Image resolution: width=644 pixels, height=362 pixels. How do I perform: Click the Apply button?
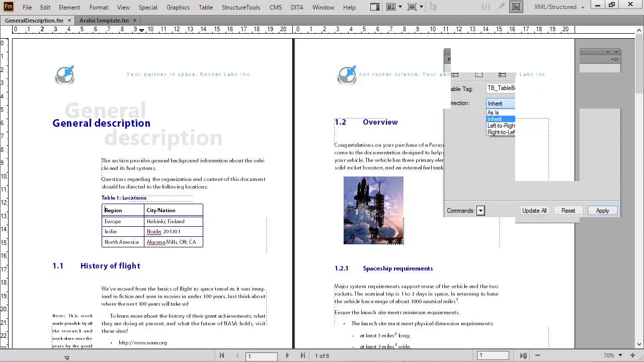(x=602, y=211)
